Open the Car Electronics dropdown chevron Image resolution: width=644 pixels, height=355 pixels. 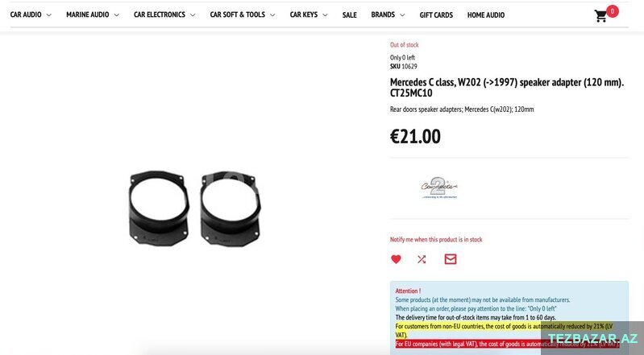coord(192,15)
